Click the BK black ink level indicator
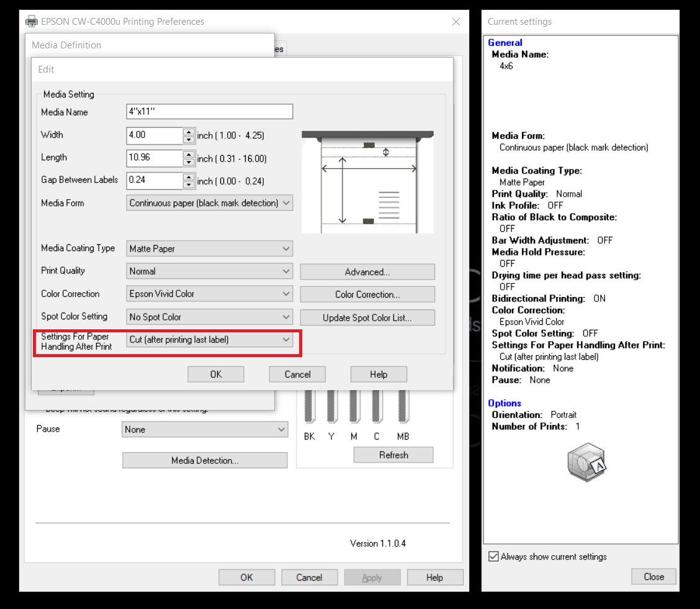The image size is (700, 609). click(x=309, y=407)
